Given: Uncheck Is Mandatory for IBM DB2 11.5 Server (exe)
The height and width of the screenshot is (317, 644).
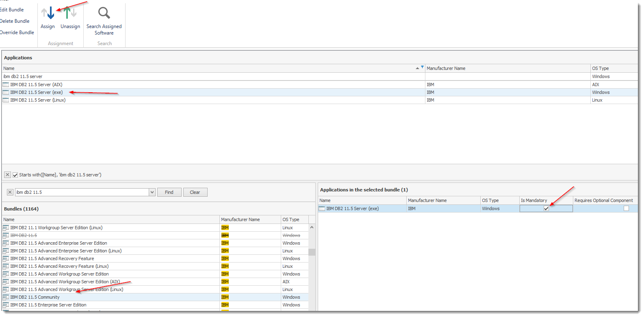Looking at the screenshot, I should [546, 208].
